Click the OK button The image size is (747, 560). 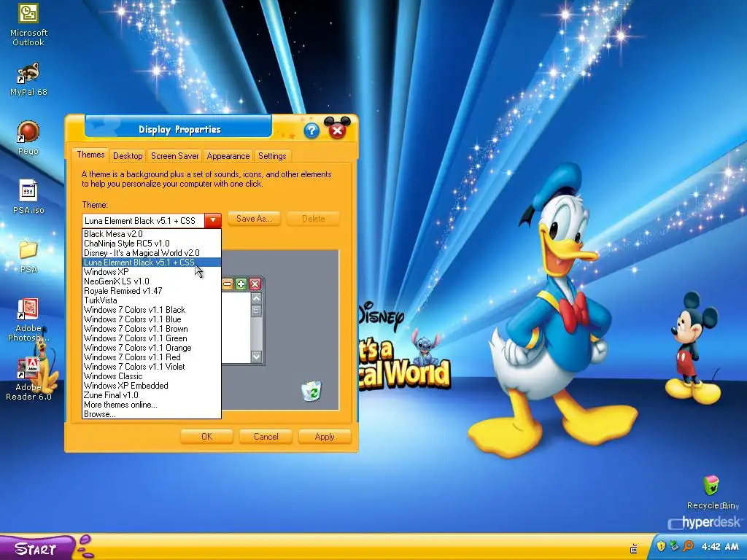[206, 437]
